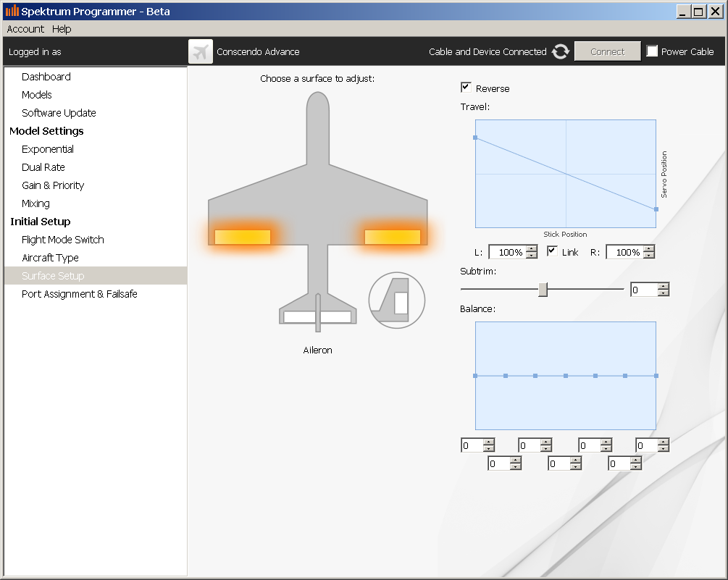
Task: Click the first Balance value input field
Action: tap(472, 445)
